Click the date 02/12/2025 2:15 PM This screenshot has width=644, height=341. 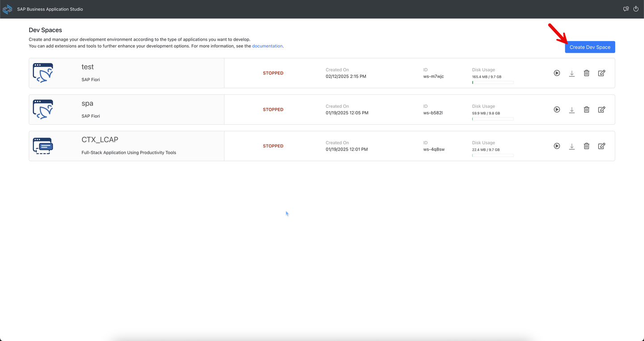(346, 76)
